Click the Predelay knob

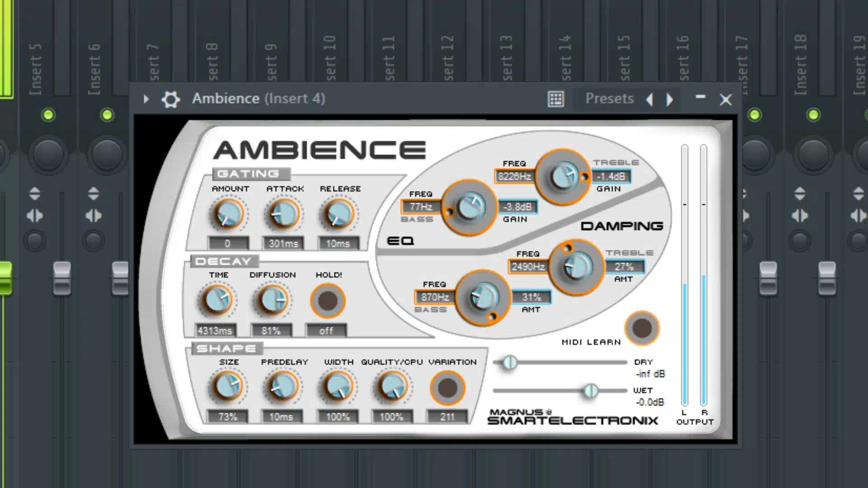[x=283, y=386]
